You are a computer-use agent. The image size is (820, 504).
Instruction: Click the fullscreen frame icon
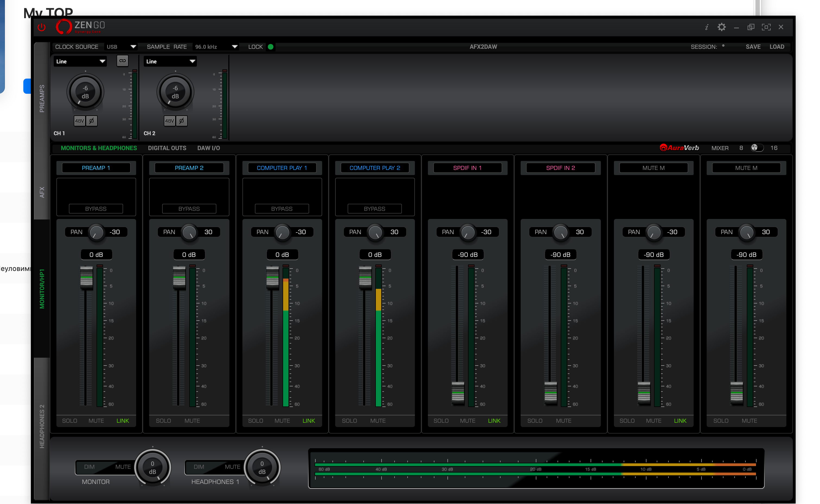[x=766, y=27]
